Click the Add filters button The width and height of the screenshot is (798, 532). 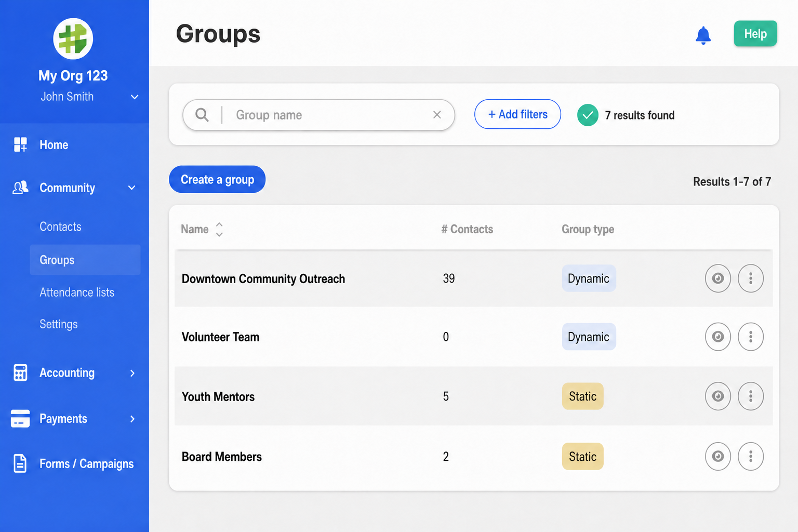coord(517,114)
